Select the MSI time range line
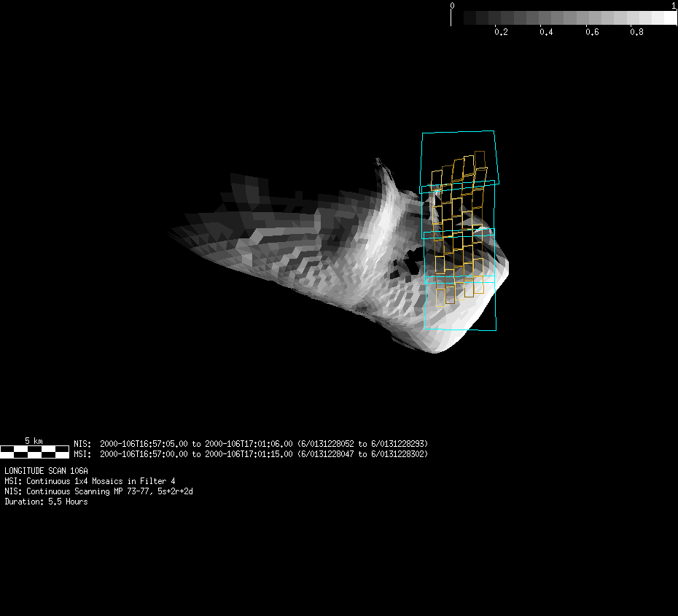The width and height of the screenshot is (678, 616). coord(251,454)
